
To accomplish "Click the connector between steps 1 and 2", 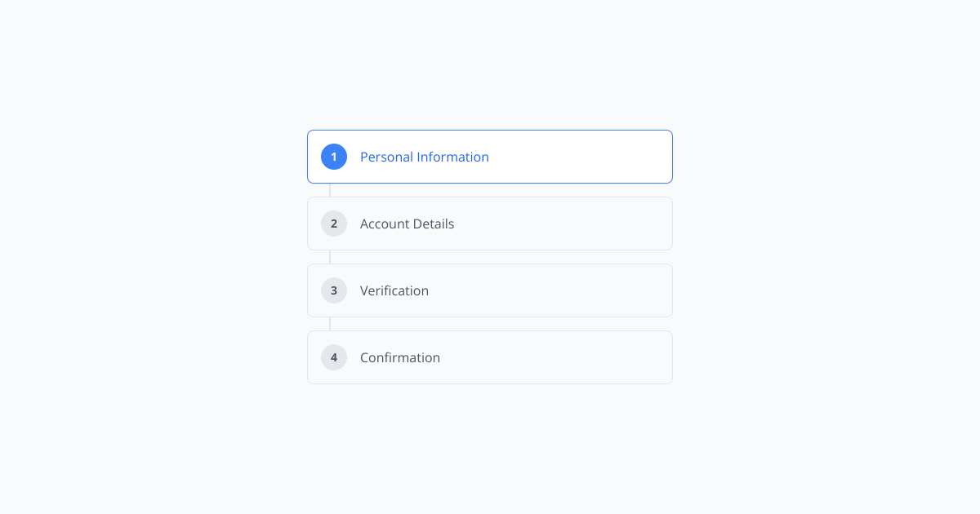I will coord(331,190).
